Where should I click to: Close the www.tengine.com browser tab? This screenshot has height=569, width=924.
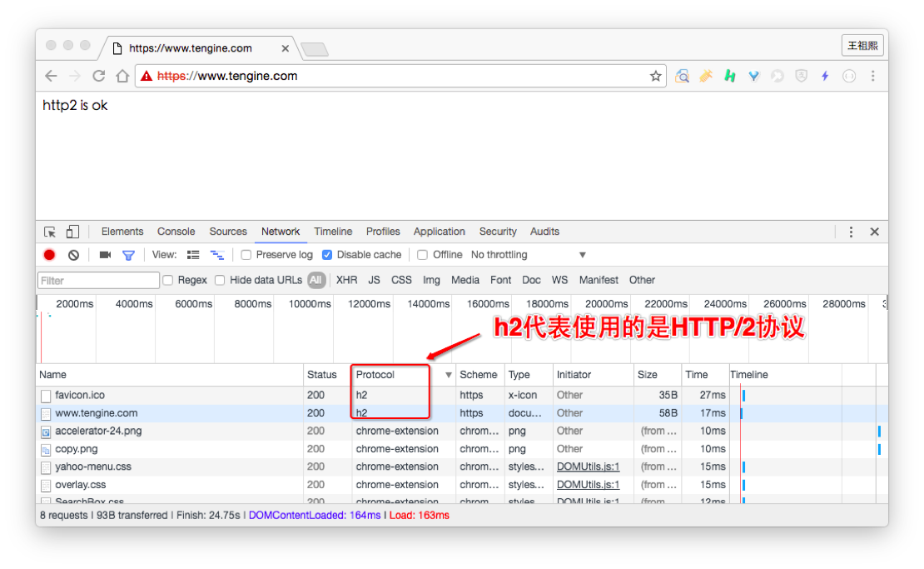point(286,48)
